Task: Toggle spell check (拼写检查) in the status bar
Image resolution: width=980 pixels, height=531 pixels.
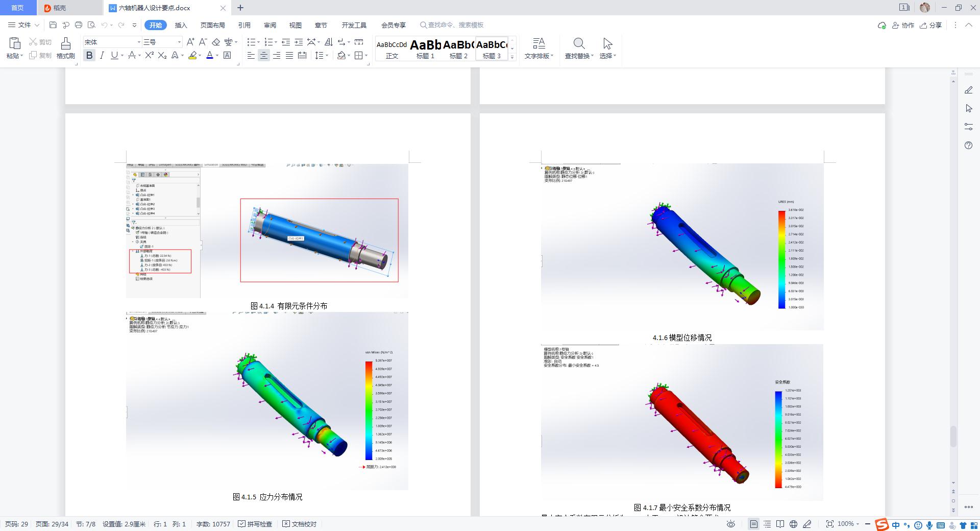Action: tap(255, 524)
